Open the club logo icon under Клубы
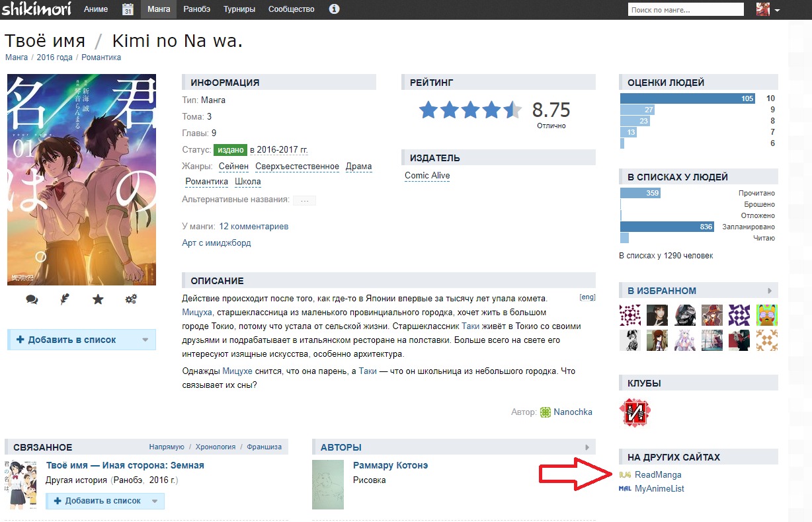 pos(635,412)
